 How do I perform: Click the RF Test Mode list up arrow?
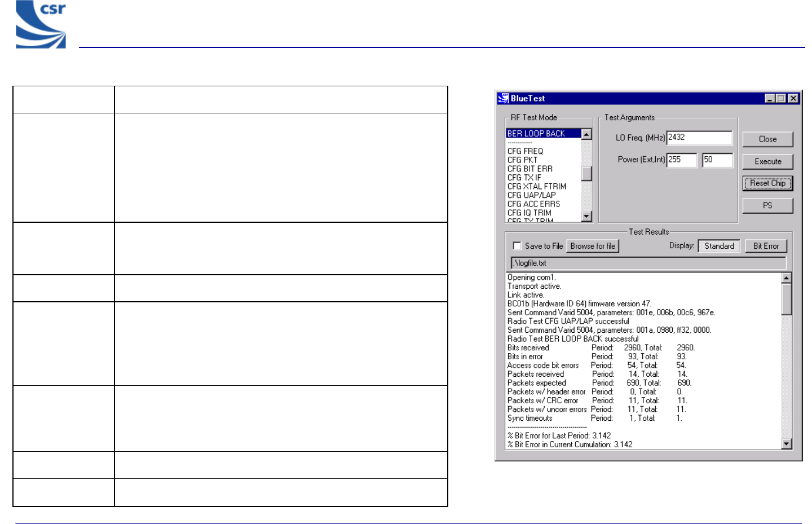pyautogui.click(x=586, y=134)
